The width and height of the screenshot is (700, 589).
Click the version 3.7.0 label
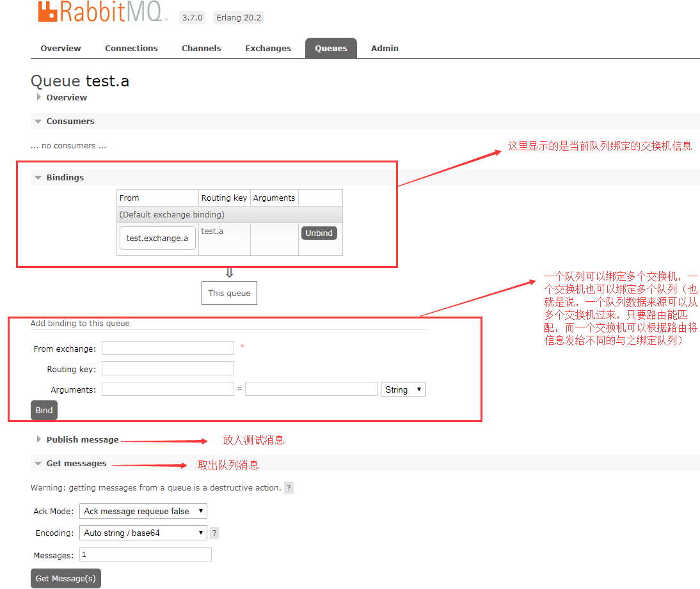[x=192, y=18]
